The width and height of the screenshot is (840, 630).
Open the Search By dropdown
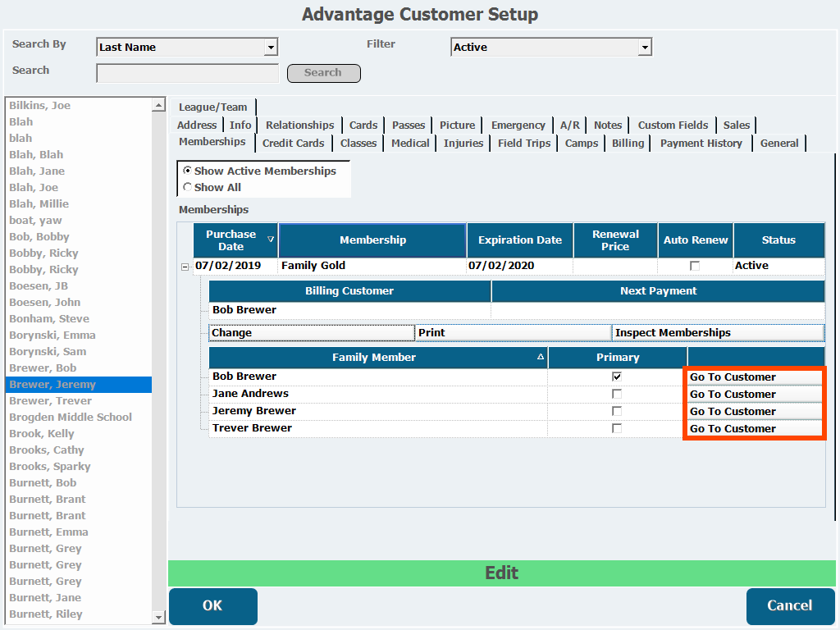[x=271, y=48]
